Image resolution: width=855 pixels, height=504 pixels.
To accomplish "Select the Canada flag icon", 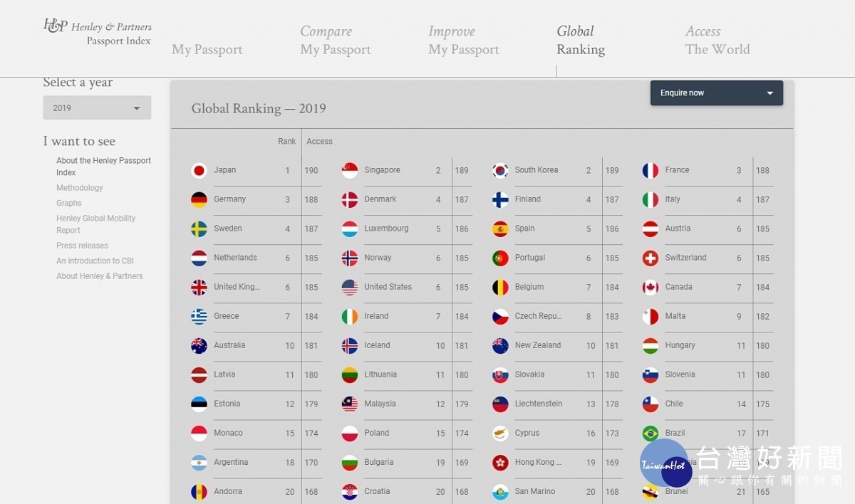I will [651, 288].
